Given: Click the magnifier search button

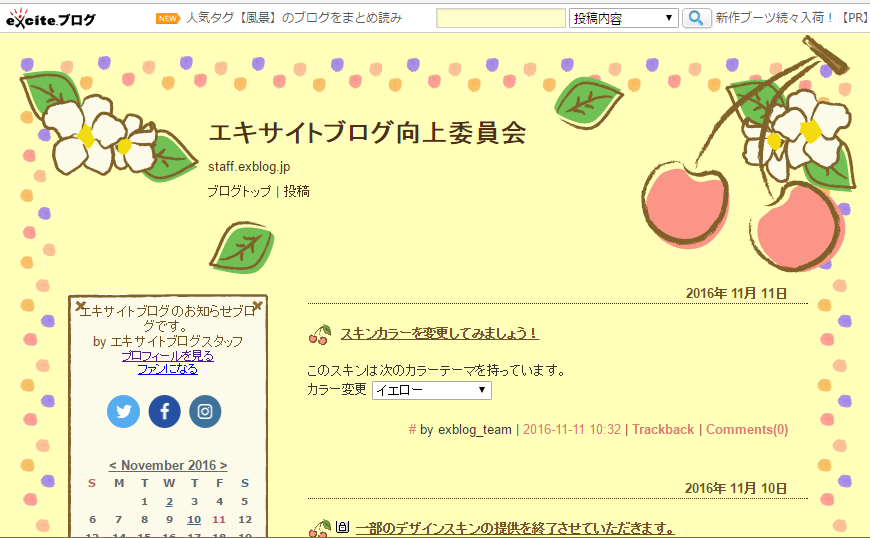Looking at the screenshot, I should pyautogui.click(x=696, y=18).
